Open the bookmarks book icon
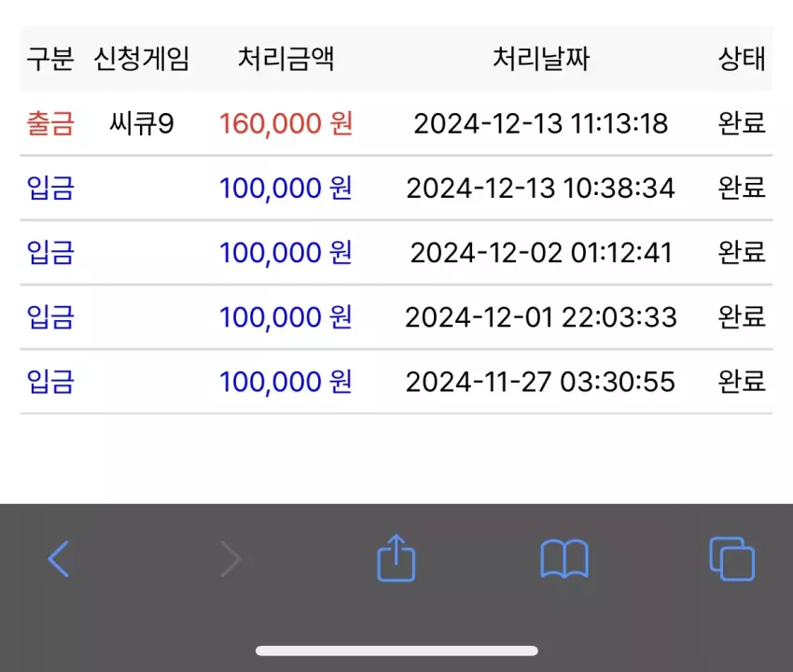The height and width of the screenshot is (672, 793). pyautogui.click(x=564, y=559)
